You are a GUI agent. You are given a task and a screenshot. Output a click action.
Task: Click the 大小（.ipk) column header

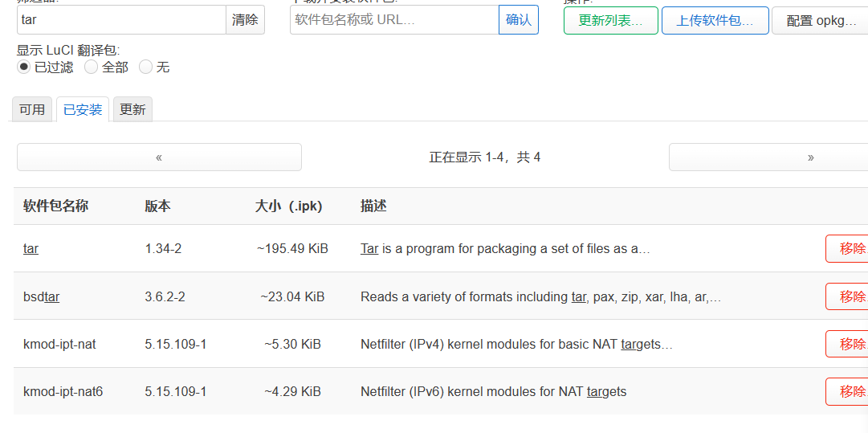288,206
